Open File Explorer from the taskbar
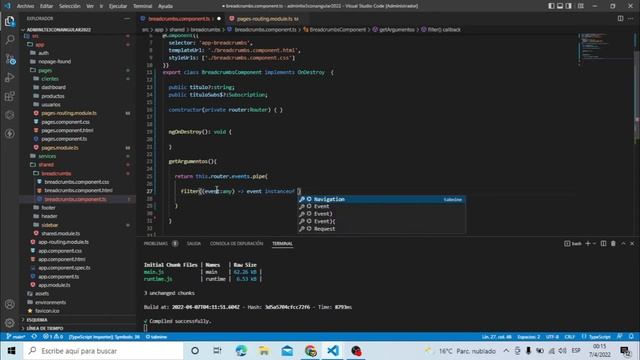Screen dimensions: 640x360 coord(264,351)
